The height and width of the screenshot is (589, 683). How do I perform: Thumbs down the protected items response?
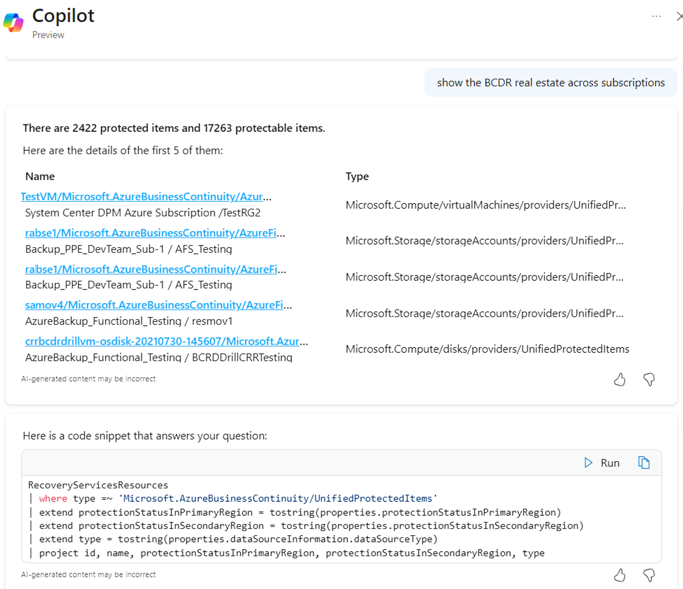[649, 380]
